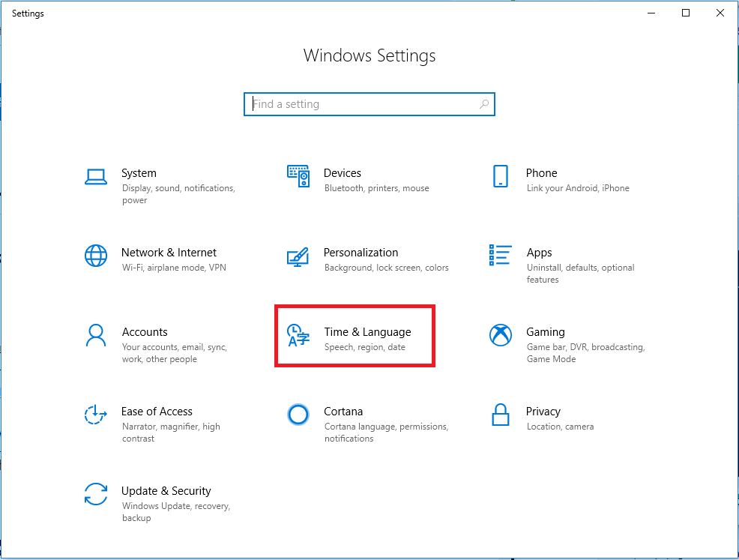Open the System laptop icon
Screen dimensions: 739x560
point(96,177)
